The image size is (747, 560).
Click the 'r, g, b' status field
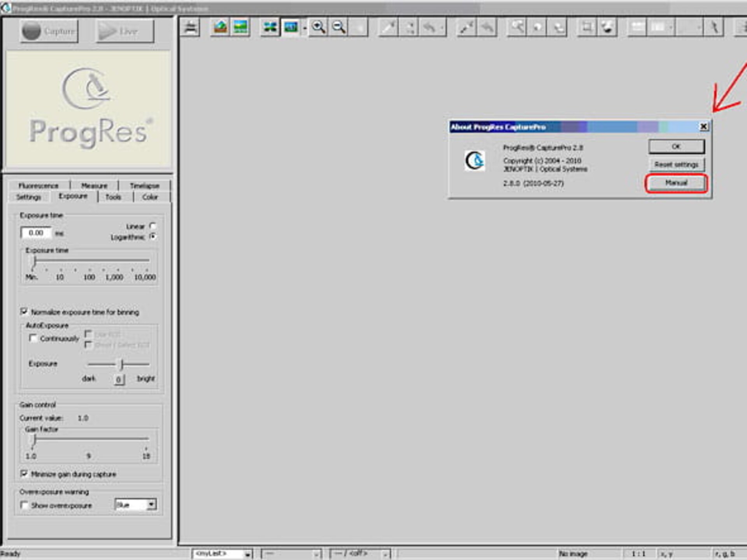point(724,553)
